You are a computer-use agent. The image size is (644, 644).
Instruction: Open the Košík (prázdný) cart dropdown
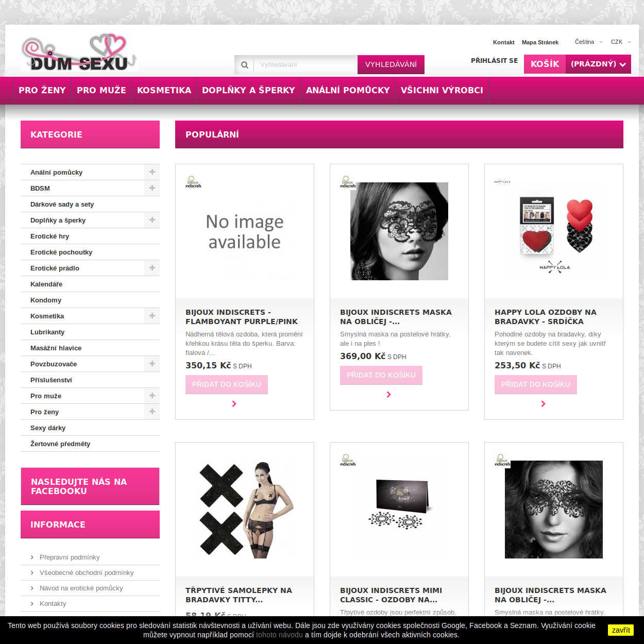(x=578, y=64)
